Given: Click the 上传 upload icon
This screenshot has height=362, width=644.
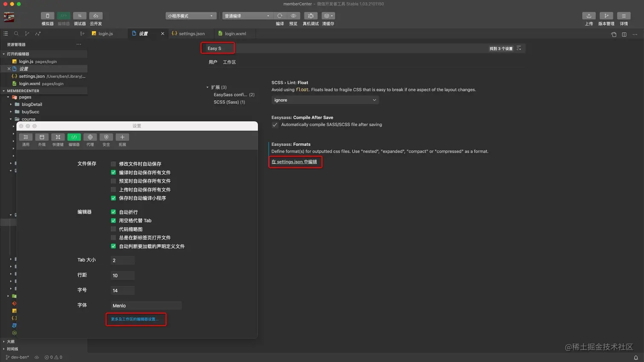Looking at the screenshot, I should [x=589, y=16].
